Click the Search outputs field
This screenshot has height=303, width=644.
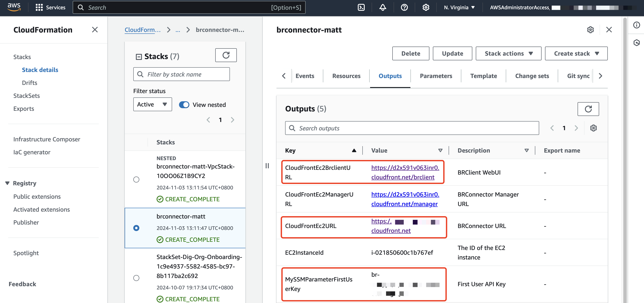coord(412,128)
